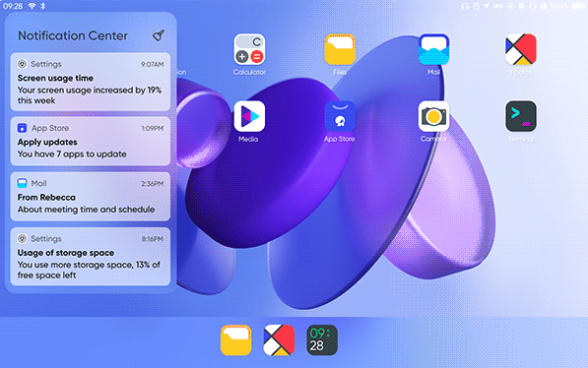Click the Settings gear icon in Screen usage notification

pyautogui.click(x=22, y=64)
